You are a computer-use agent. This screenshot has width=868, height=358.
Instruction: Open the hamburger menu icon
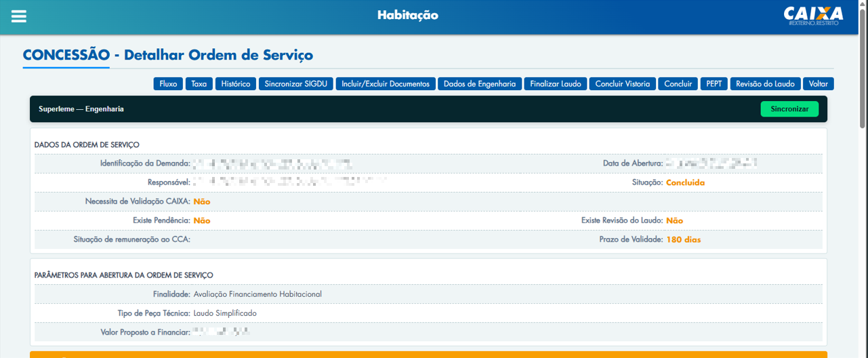[x=19, y=16]
